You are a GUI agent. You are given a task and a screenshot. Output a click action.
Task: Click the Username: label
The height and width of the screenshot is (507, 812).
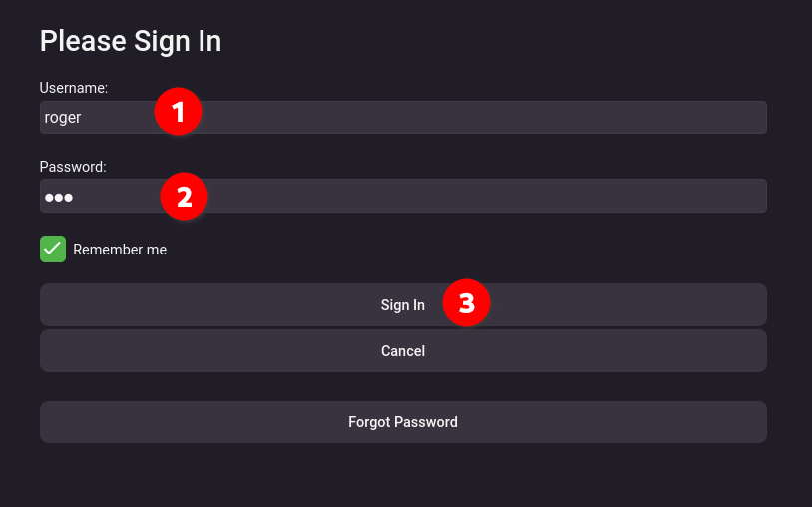(74, 88)
